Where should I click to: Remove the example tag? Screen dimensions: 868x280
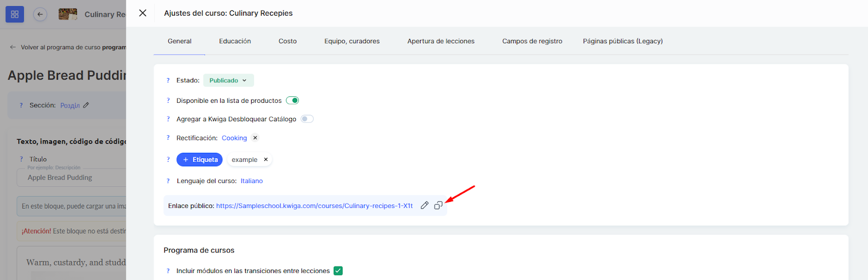click(266, 160)
